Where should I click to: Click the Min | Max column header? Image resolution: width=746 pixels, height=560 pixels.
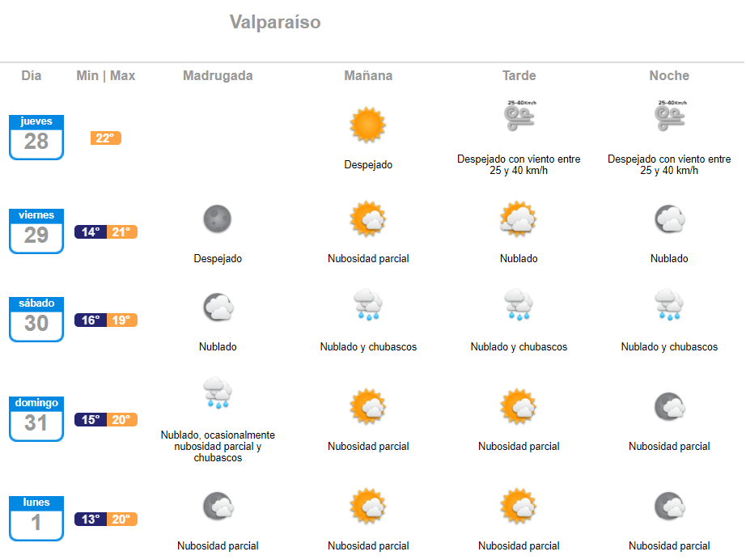click(106, 75)
